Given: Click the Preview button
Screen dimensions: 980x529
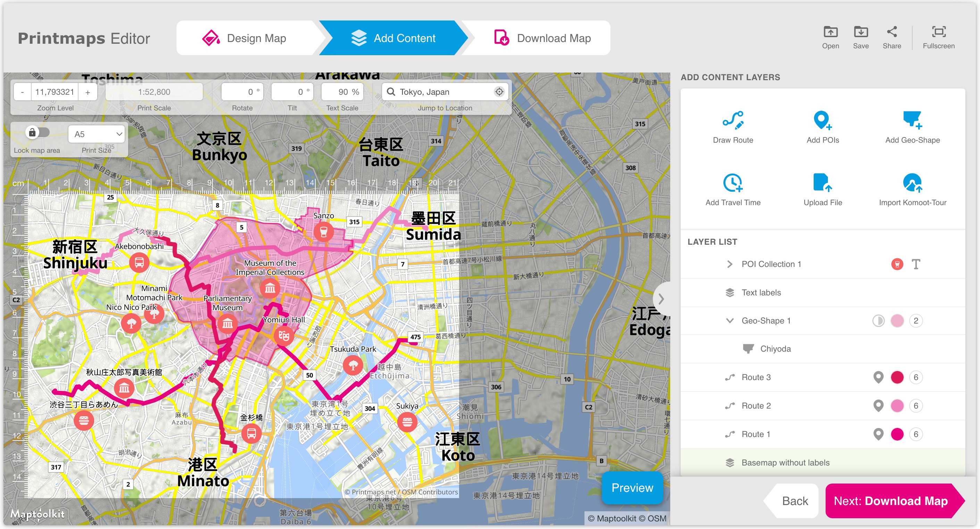Looking at the screenshot, I should [632, 487].
